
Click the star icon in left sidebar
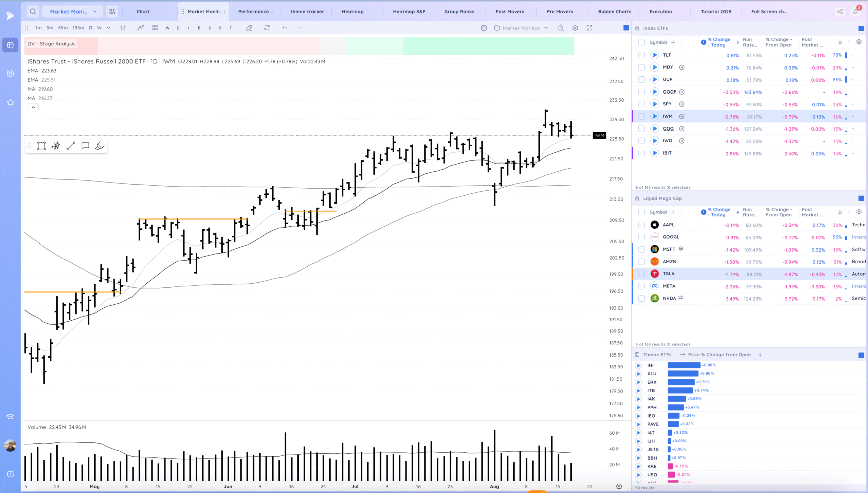click(x=11, y=102)
